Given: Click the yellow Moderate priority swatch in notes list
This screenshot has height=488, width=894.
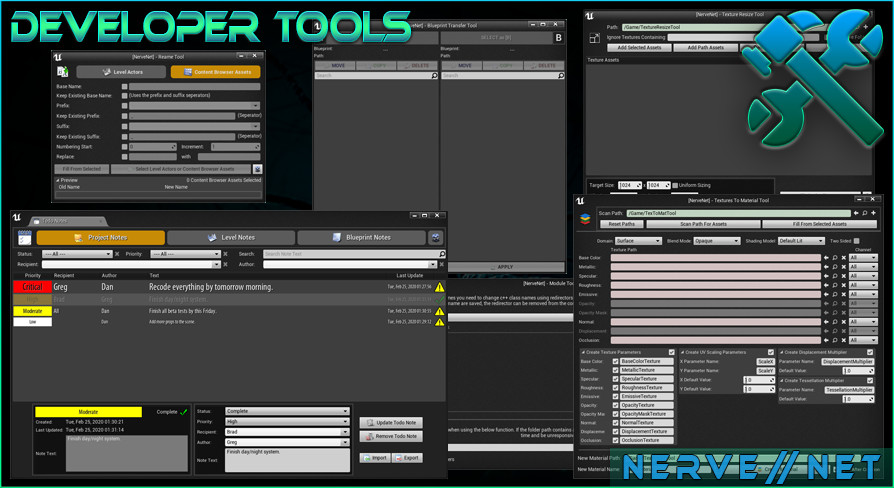Looking at the screenshot, I should pos(32,311).
